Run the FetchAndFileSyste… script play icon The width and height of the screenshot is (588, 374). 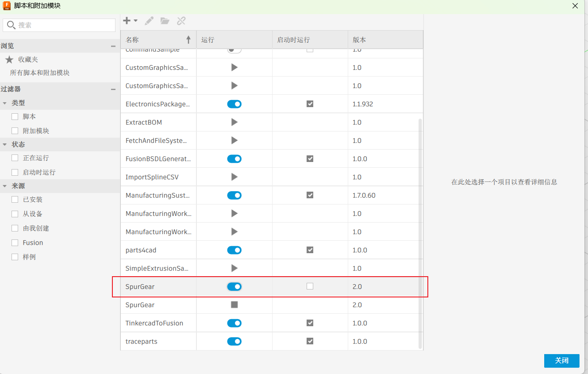click(x=234, y=140)
